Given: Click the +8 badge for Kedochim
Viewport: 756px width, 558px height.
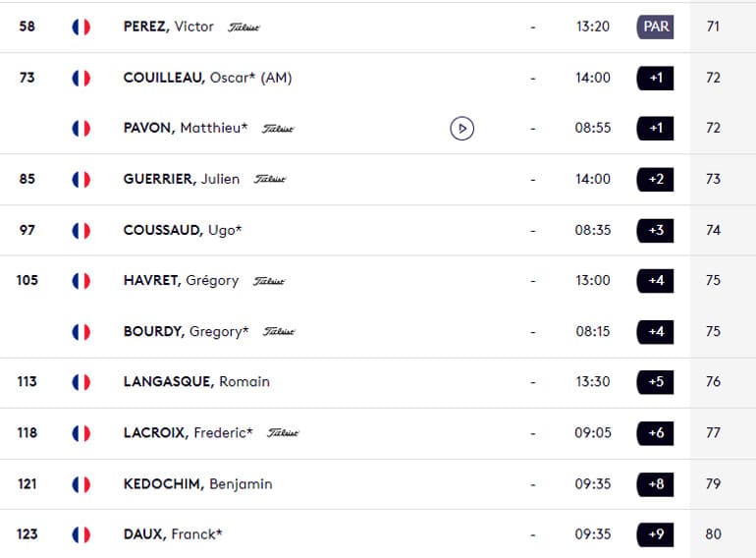Looking at the screenshot, I should 655,483.
